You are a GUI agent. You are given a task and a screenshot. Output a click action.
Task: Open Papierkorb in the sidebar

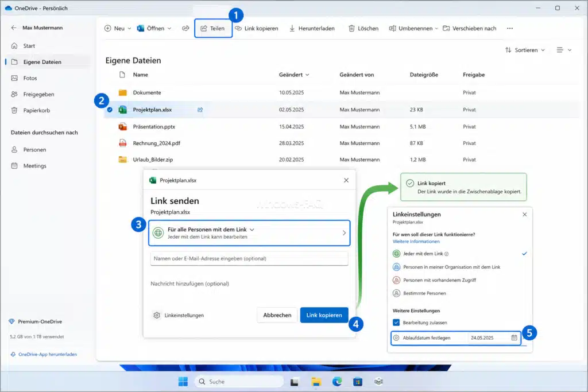pyautogui.click(x=31, y=110)
